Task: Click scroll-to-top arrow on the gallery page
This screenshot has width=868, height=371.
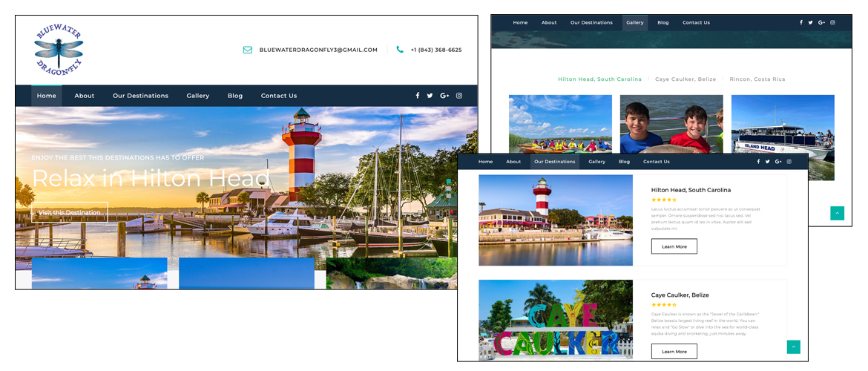Action: coord(837,214)
